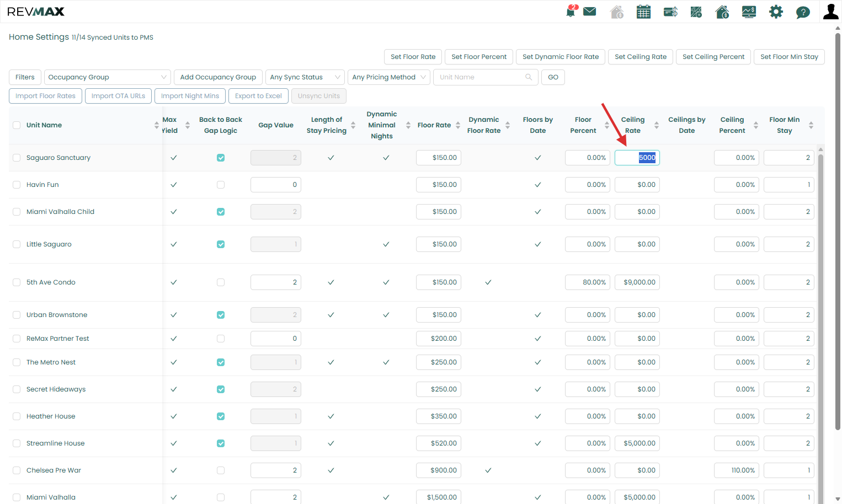The width and height of the screenshot is (842, 504).
Task: Click the GO button
Action: (553, 77)
